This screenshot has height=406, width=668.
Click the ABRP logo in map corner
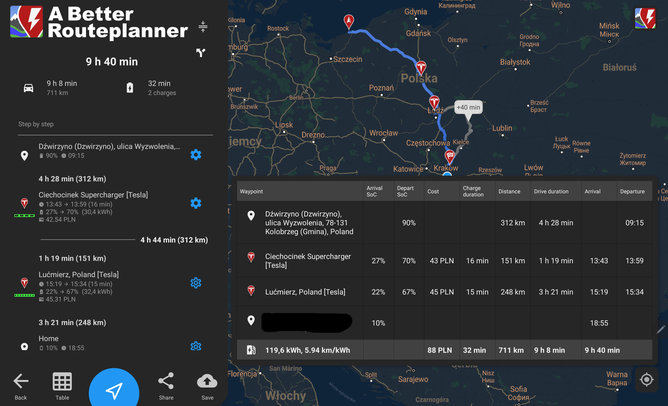[x=646, y=21]
